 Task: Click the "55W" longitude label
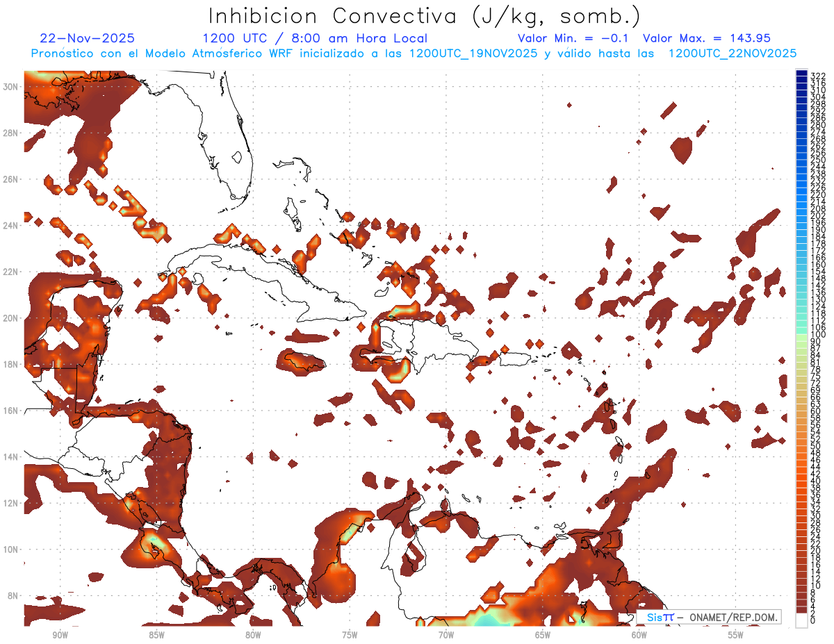(736, 635)
